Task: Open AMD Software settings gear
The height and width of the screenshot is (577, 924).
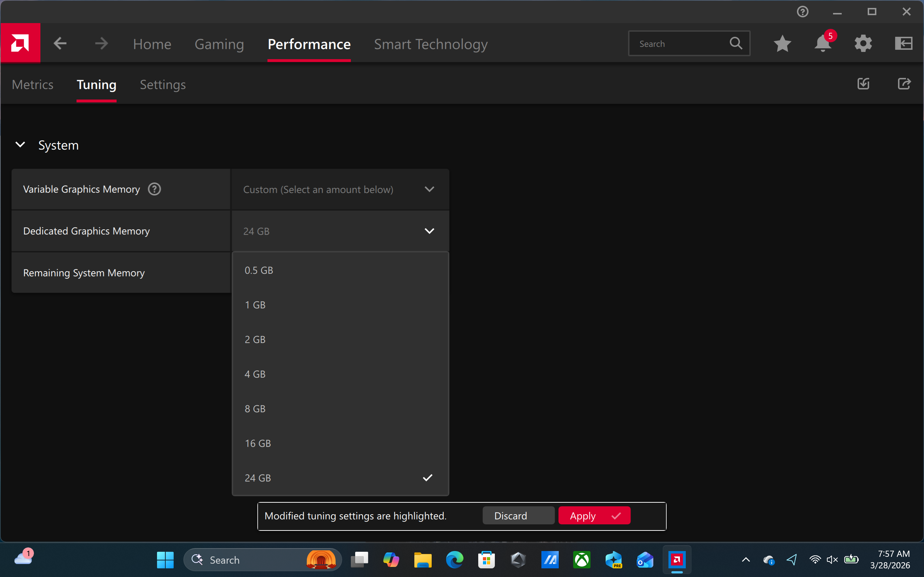Action: 863,44
